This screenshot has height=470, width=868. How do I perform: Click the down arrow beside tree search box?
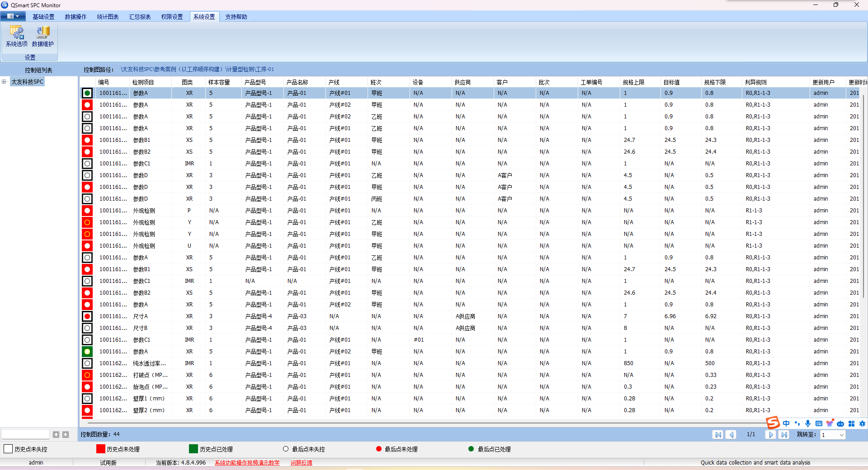66,434
